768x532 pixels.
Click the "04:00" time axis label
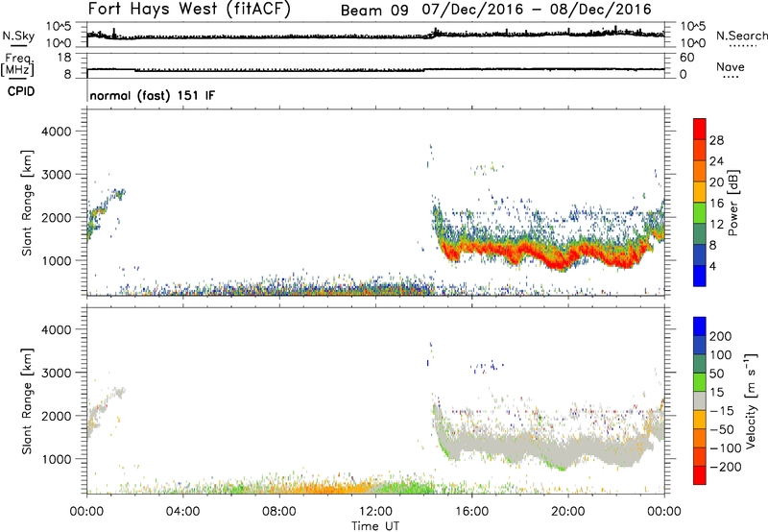182,512
